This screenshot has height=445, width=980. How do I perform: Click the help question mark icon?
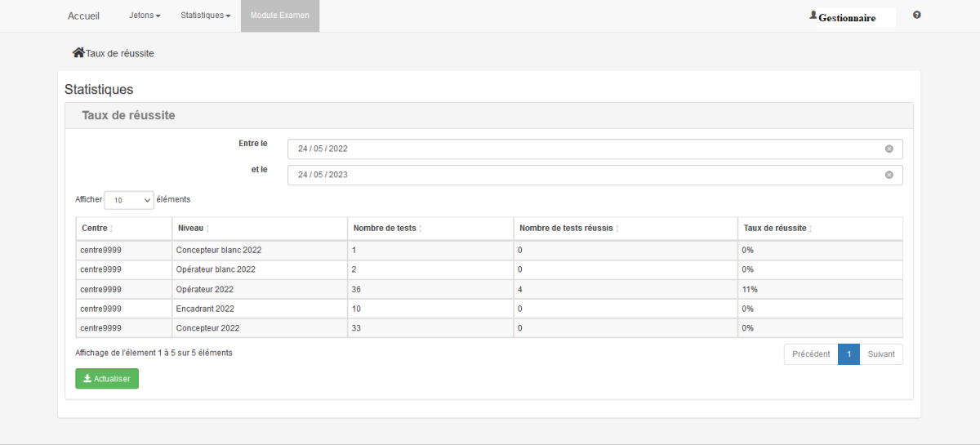coord(917,16)
